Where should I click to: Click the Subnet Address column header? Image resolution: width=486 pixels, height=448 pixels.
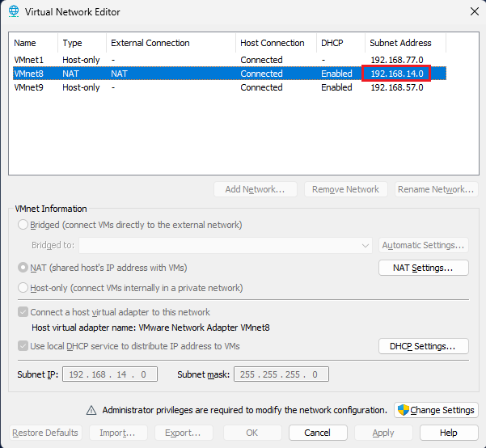click(401, 43)
